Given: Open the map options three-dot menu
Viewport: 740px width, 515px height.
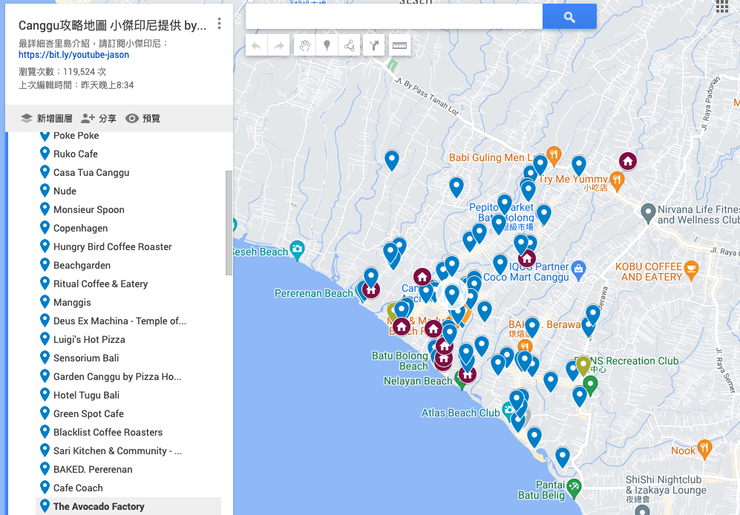Looking at the screenshot, I should click(220, 24).
